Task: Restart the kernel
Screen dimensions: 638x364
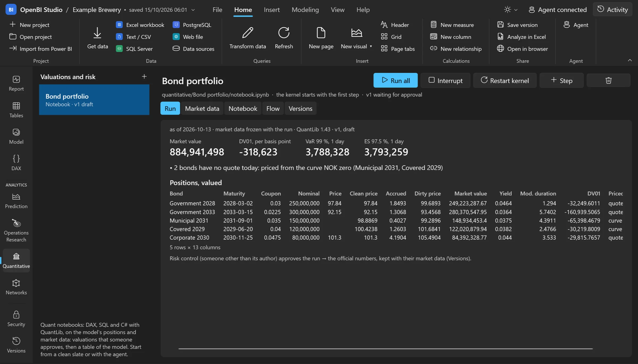Action: [505, 80]
